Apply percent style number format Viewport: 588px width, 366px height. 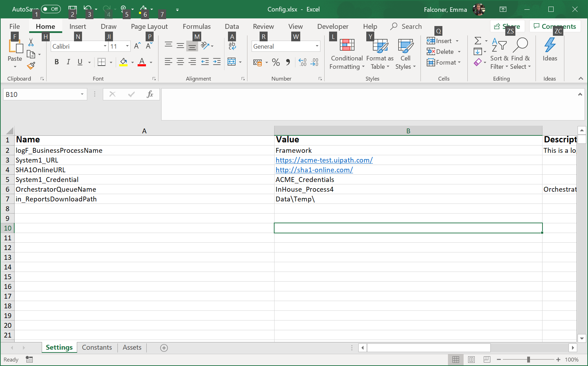point(276,62)
